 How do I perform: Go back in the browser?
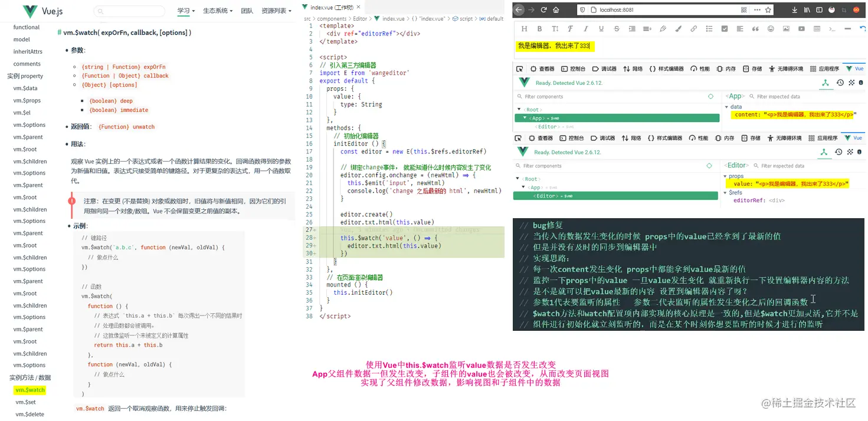(x=519, y=10)
